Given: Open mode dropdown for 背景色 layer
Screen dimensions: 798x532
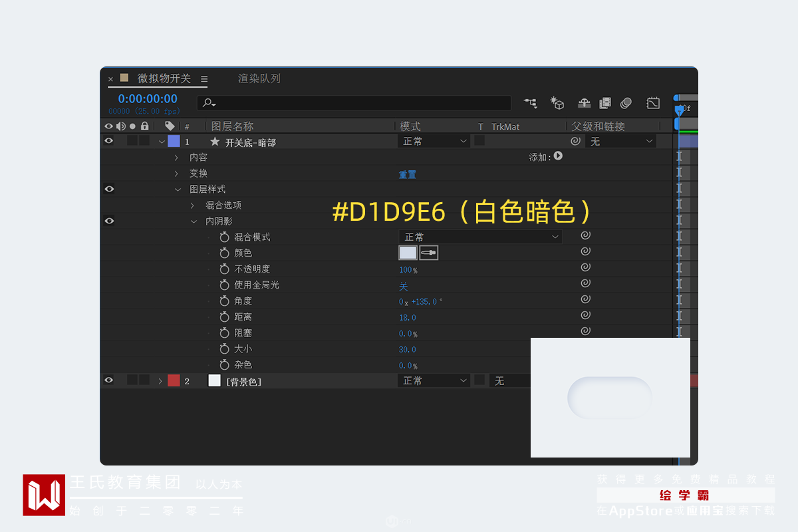Looking at the screenshot, I should (434, 380).
